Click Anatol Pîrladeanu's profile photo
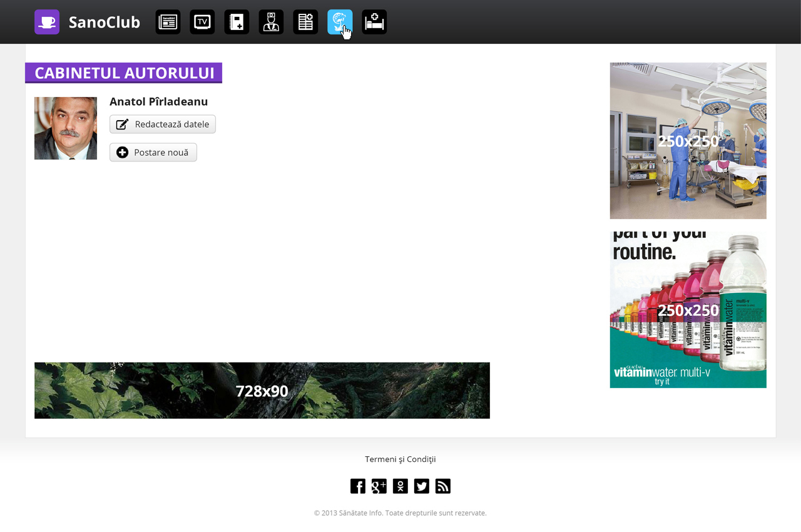This screenshot has height=532, width=801. (x=66, y=128)
